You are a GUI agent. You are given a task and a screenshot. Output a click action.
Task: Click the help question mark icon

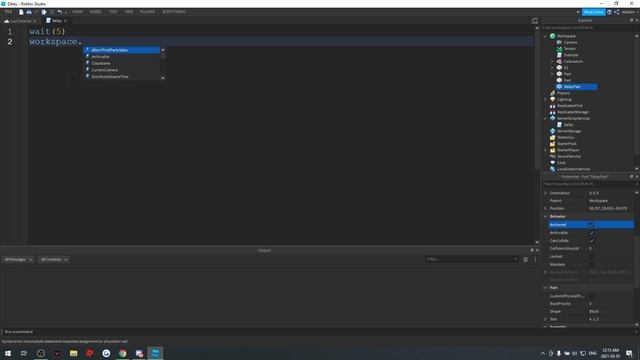pos(609,12)
